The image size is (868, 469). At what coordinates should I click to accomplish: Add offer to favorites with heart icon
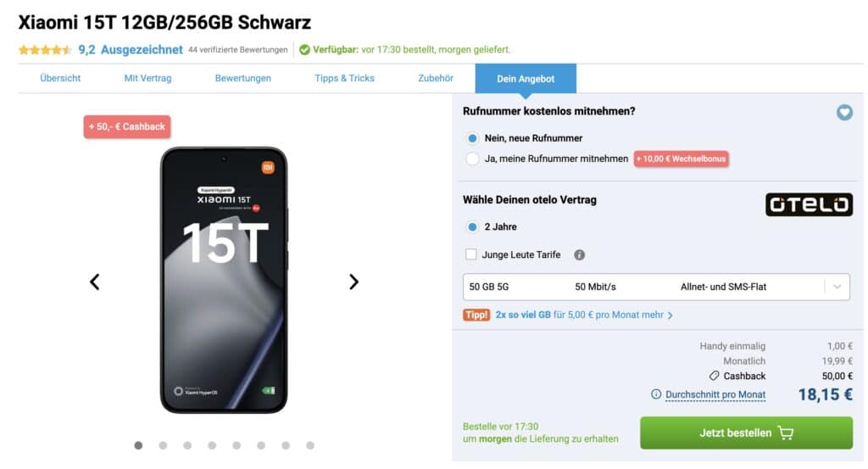pyautogui.click(x=844, y=113)
